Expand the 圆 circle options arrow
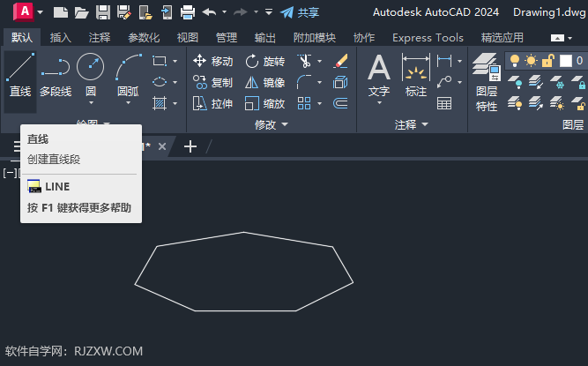Screen dimensions: 588x366 tap(91, 103)
